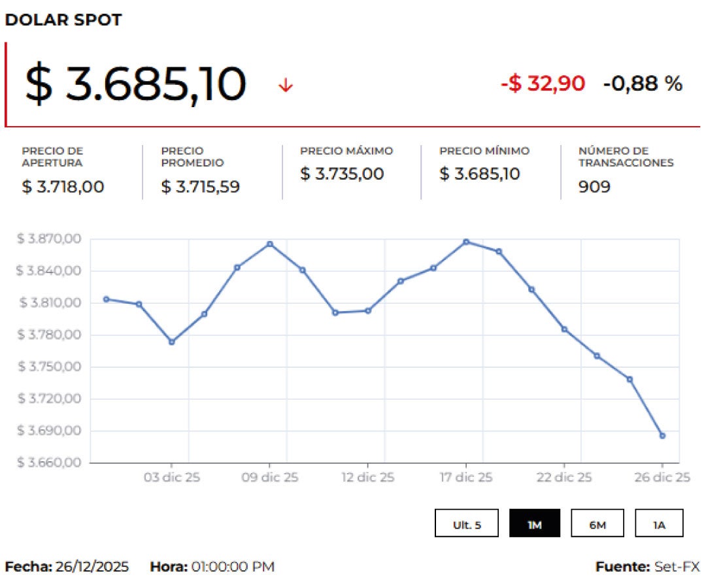Click the -0,88 % percentage change

coord(643,84)
